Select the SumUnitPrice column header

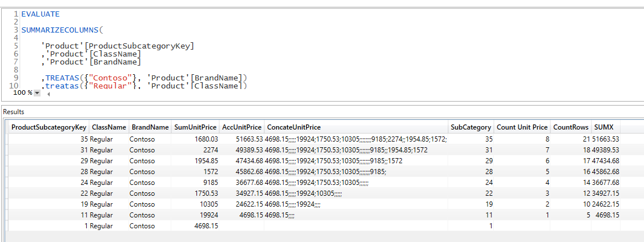click(195, 127)
